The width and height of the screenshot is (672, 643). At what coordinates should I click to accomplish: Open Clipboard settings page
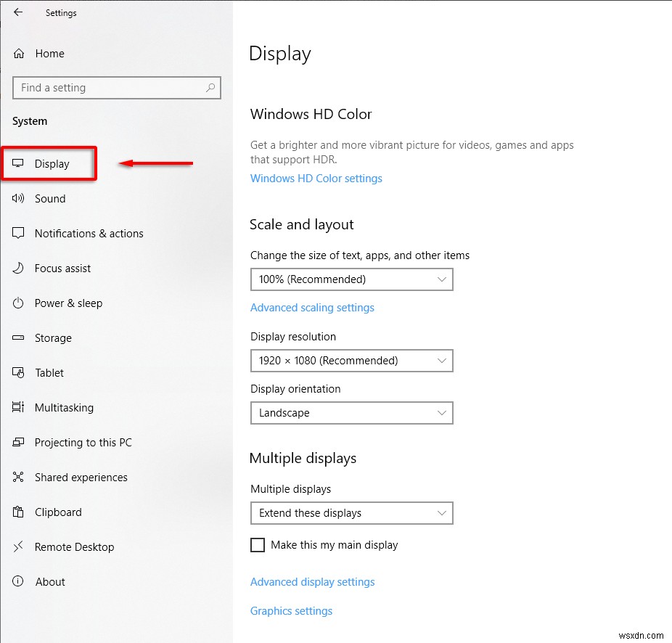(58, 512)
